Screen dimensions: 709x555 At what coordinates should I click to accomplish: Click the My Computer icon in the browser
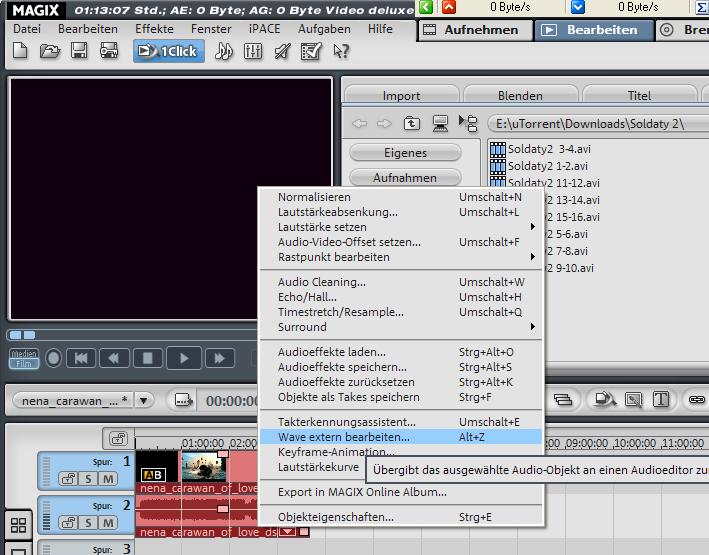440,124
